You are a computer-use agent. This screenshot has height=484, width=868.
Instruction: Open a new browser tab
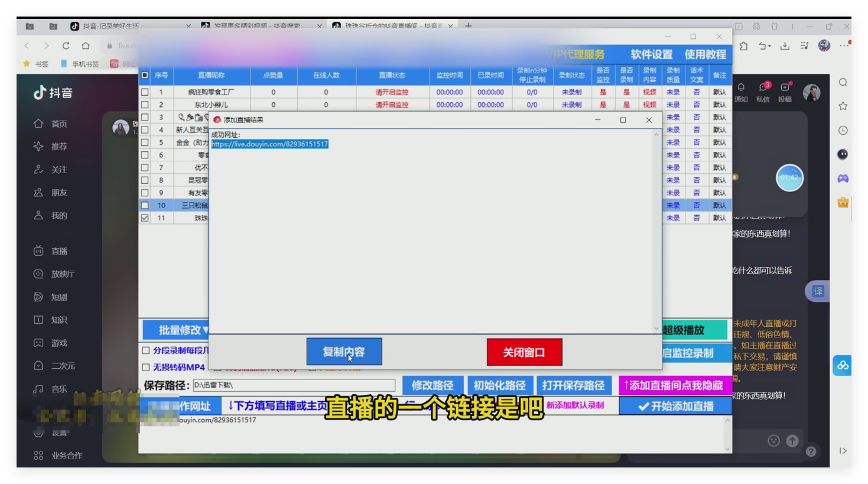[468, 26]
